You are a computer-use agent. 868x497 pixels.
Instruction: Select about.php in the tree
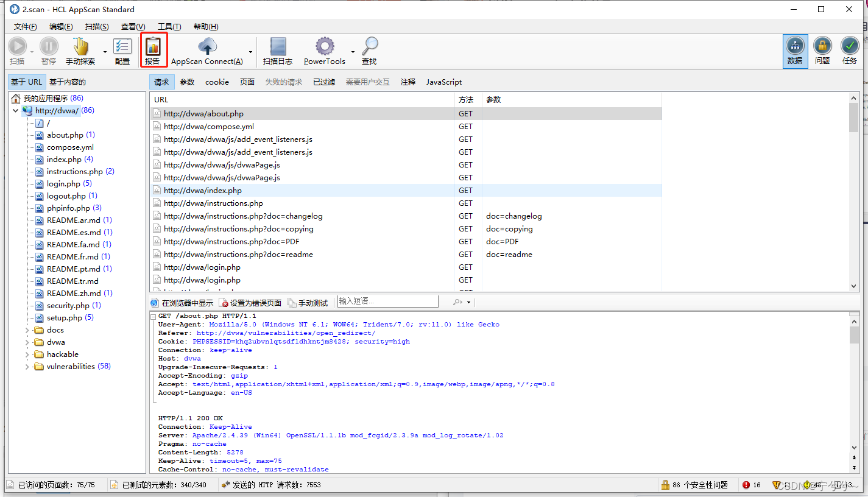pyautogui.click(x=65, y=135)
